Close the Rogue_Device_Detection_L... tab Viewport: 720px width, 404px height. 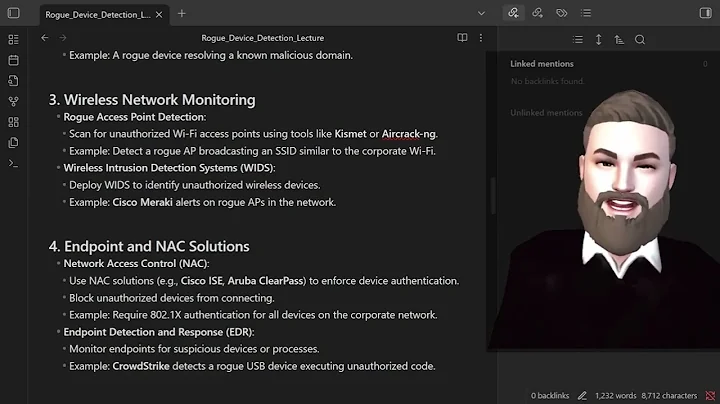159,15
